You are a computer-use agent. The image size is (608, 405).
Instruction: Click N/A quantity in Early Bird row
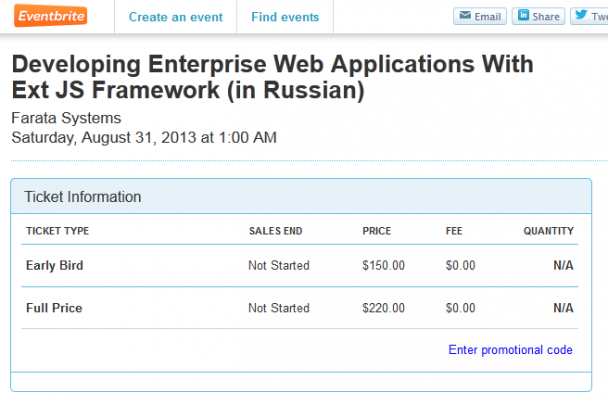pyautogui.click(x=563, y=265)
